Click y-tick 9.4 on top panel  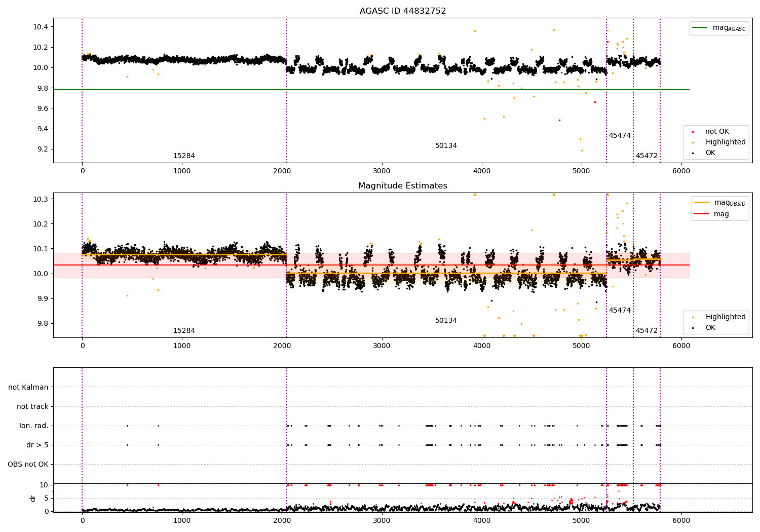(42, 129)
